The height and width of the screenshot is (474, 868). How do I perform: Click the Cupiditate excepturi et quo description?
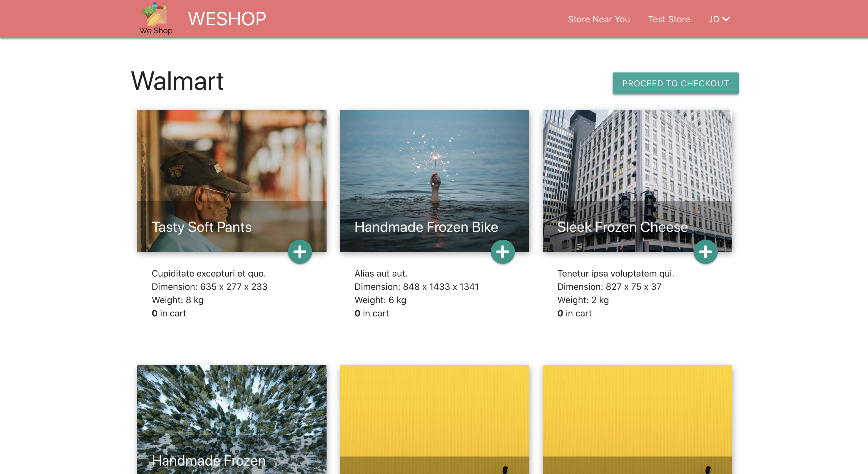[209, 274]
